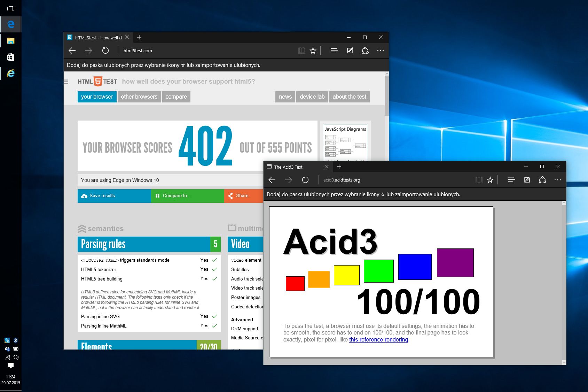Click the 'Parsing inline MathML' row

point(149,326)
